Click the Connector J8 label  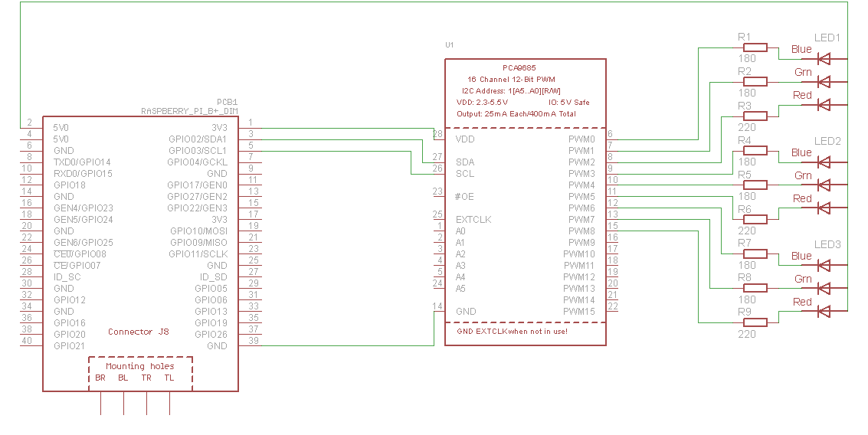coord(139,332)
